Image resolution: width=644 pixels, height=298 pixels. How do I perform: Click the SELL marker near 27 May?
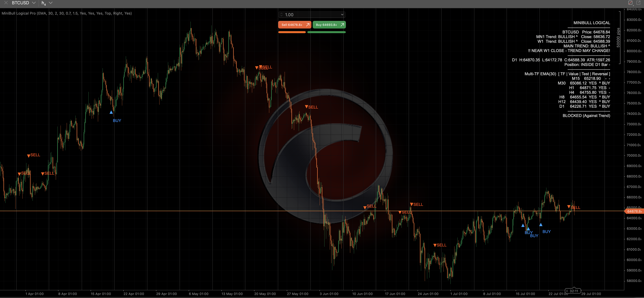(x=311, y=107)
